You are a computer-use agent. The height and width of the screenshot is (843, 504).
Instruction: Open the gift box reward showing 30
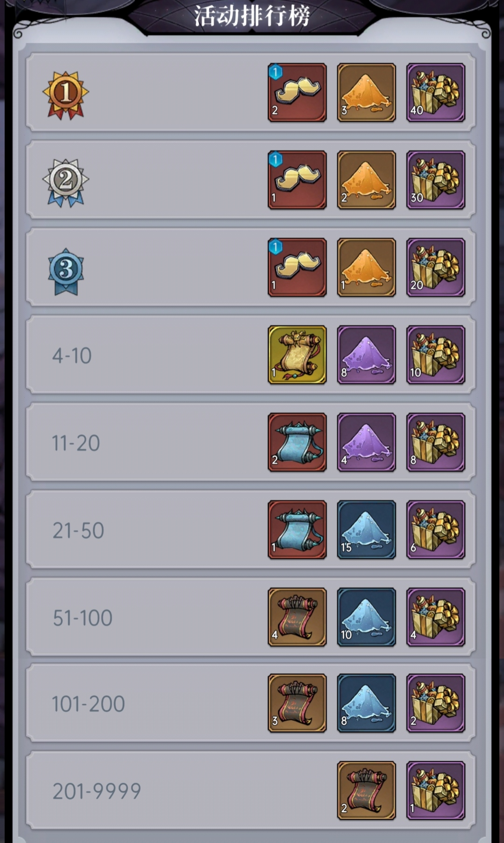tap(436, 180)
